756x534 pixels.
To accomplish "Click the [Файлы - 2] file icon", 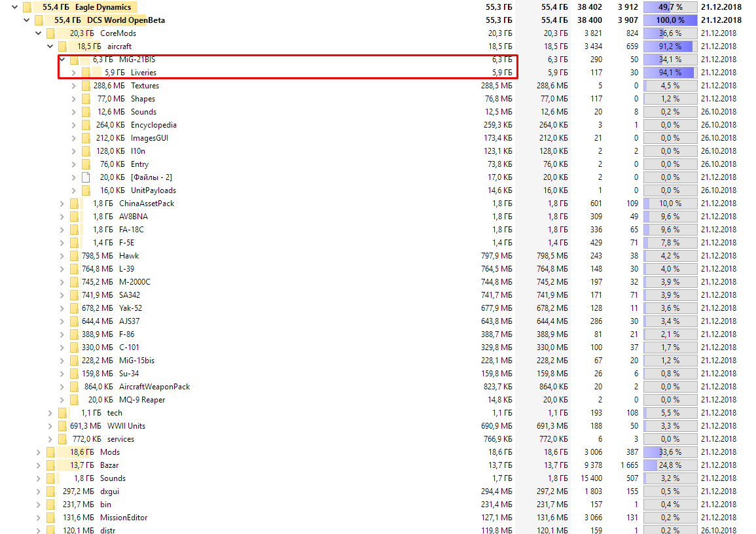I will [x=86, y=177].
